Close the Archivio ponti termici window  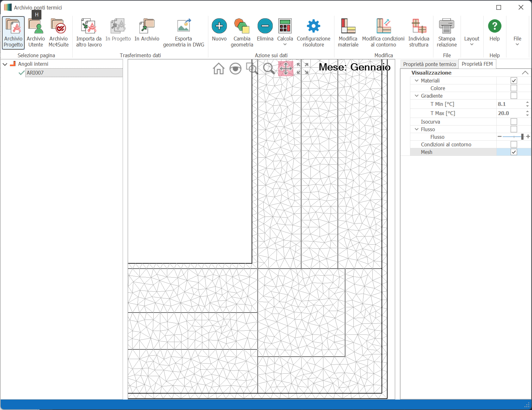pos(521,7)
